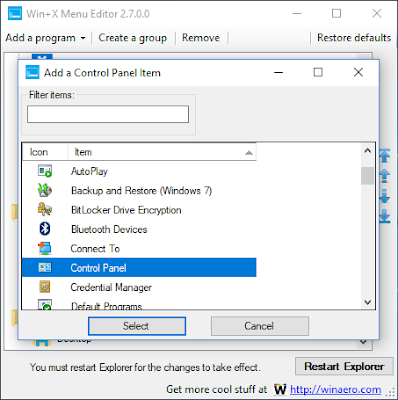Click Create a group in toolbar

133,38
